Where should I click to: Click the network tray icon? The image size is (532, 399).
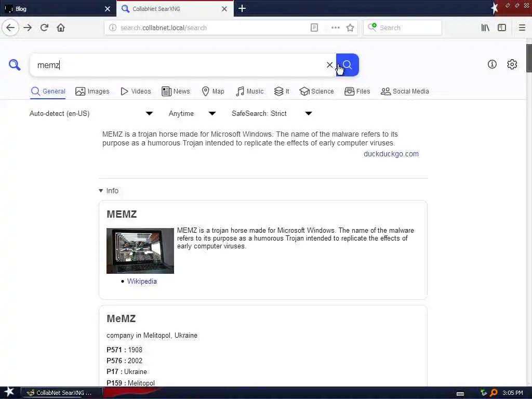tap(484, 393)
